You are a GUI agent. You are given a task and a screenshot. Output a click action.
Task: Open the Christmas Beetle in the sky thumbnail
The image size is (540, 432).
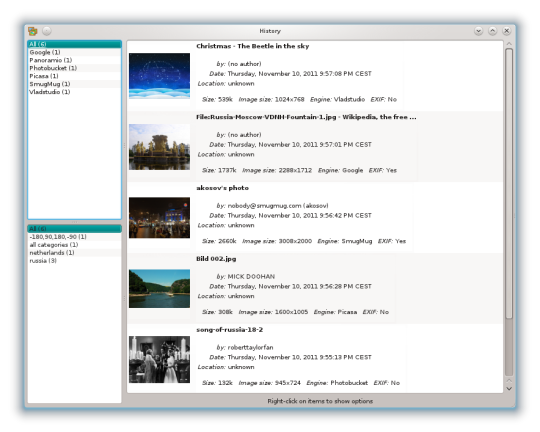coord(159,76)
